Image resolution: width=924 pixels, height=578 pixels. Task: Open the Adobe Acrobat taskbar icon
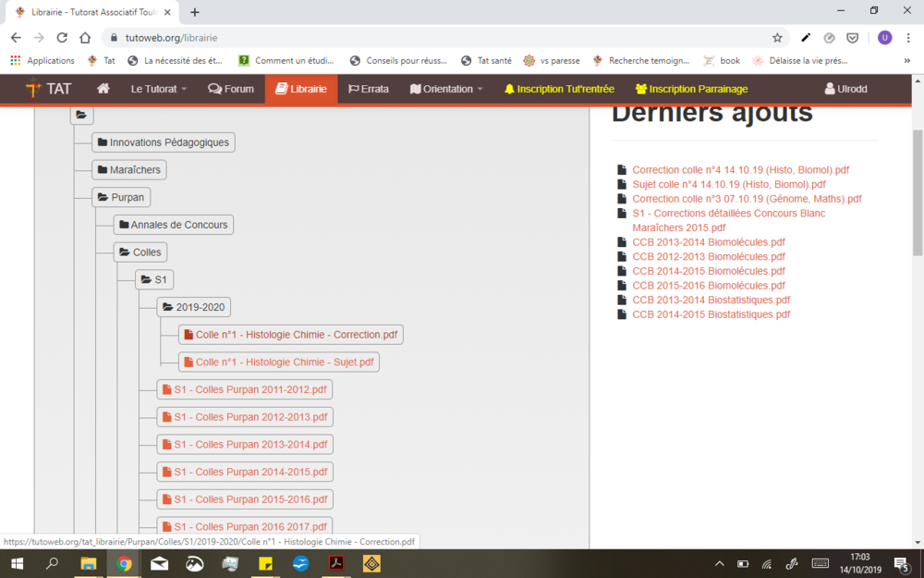[x=336, y=563]
